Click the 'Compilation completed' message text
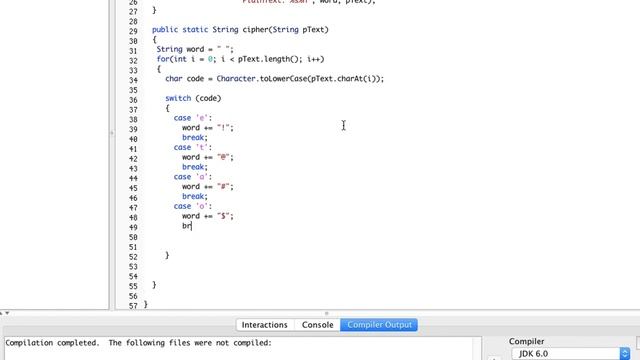 point(138,343)
